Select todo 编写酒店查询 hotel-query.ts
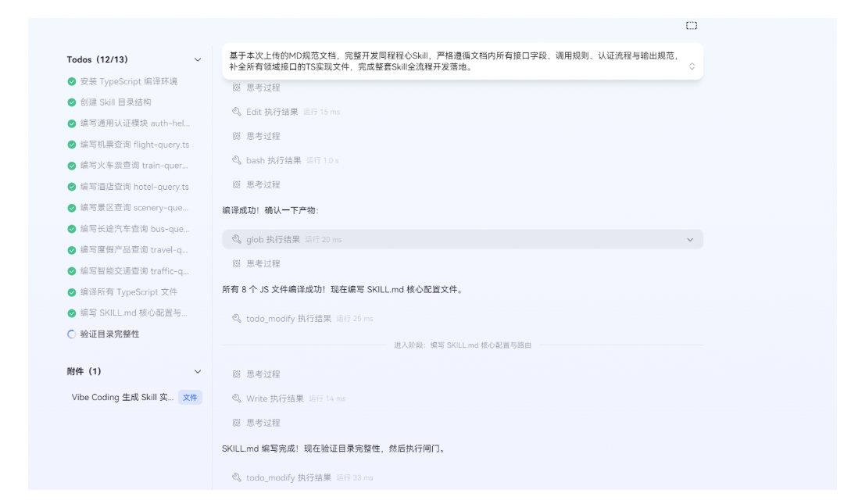844x504 pixels. (134, 187)
